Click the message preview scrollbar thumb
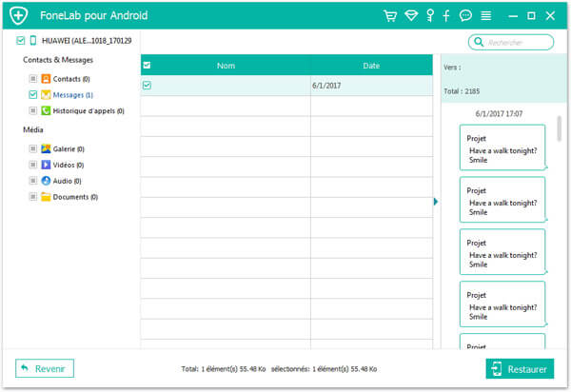 (x=560, y=128)
